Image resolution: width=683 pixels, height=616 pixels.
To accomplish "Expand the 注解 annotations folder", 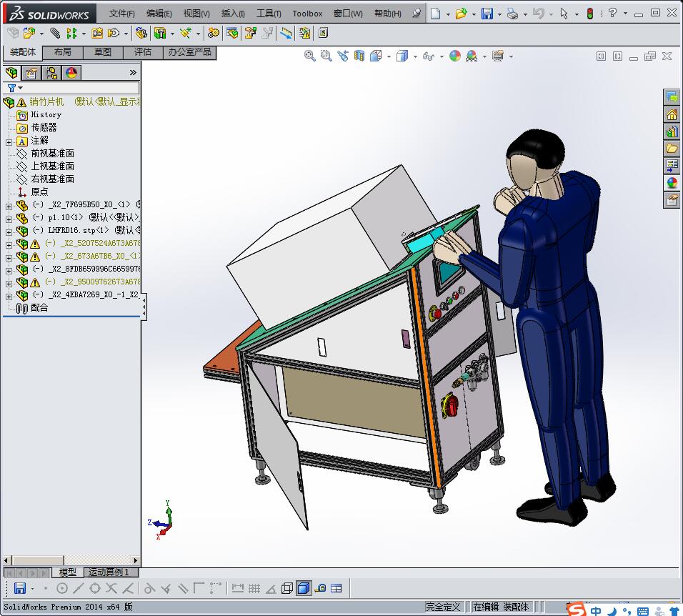I will 9,142.
